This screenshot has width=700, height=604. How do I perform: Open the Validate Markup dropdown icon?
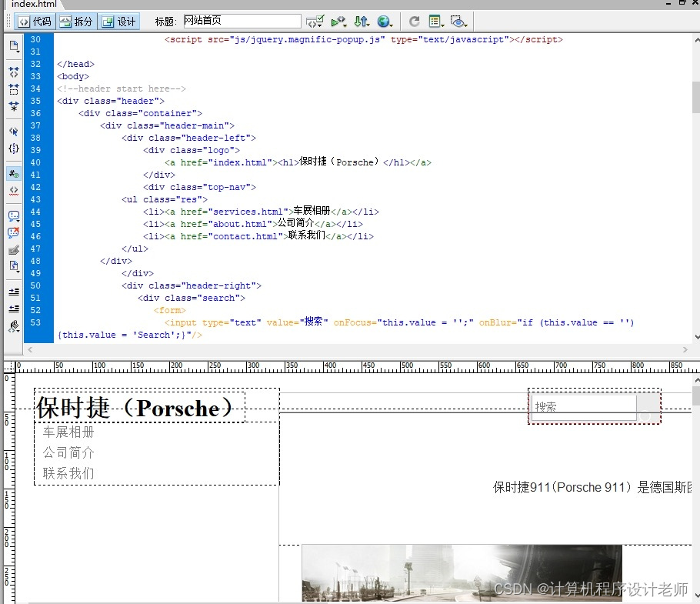[315, 22]
